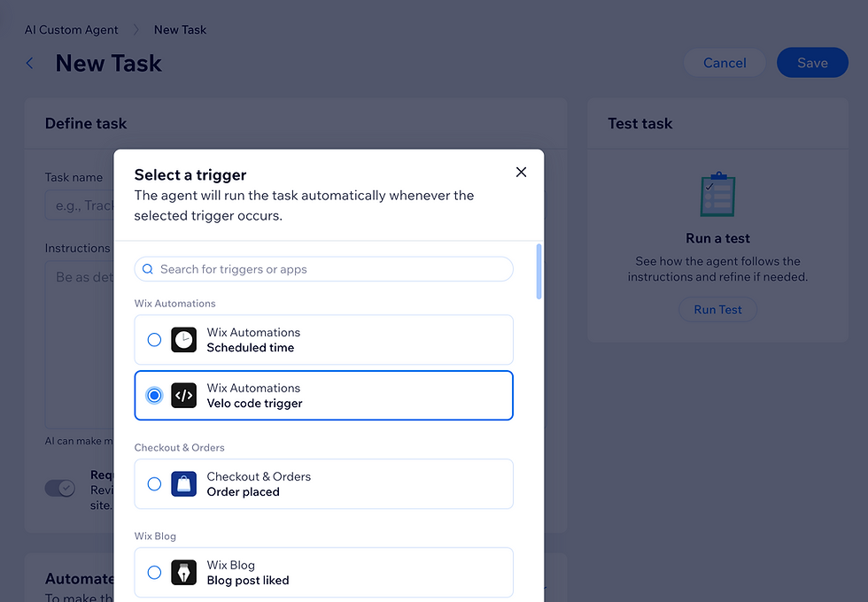Viewport: 868px width, 602px height.
Task: Click the Blog post liked pen icon
Action: tap(184, 573)
